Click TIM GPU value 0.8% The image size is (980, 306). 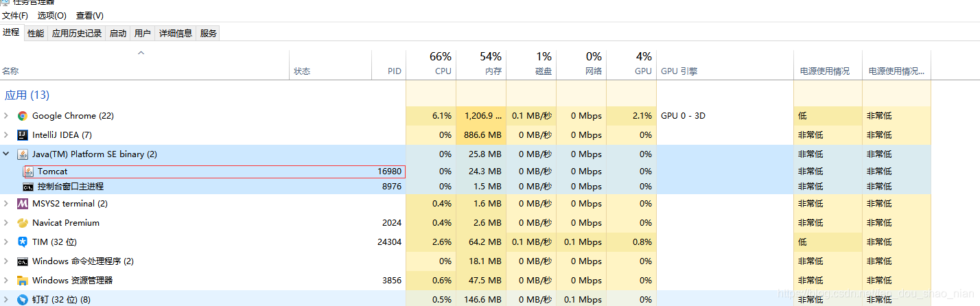pyautogui.click(x=642, y=242)
